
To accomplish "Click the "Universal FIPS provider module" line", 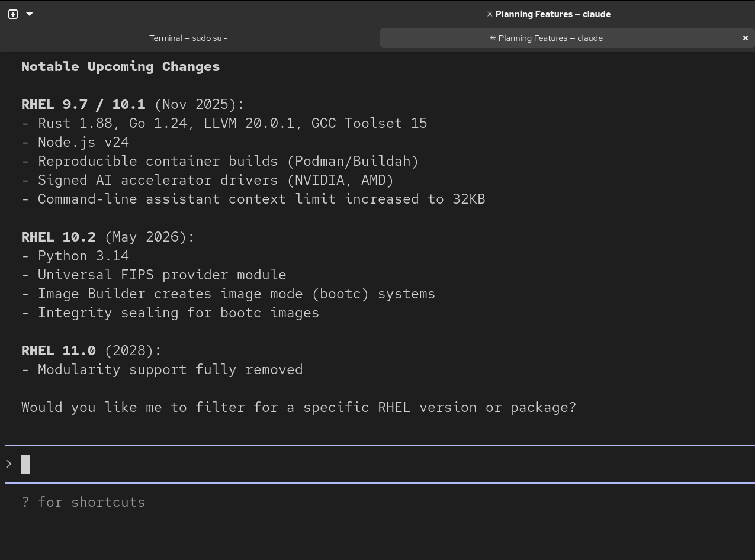I will 162,275.
